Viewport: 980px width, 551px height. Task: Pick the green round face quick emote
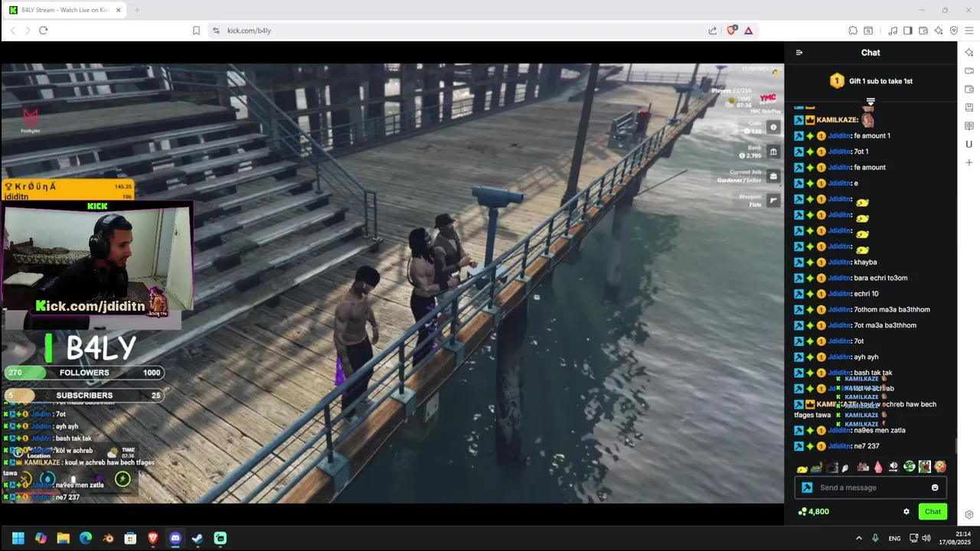(910, 467)
